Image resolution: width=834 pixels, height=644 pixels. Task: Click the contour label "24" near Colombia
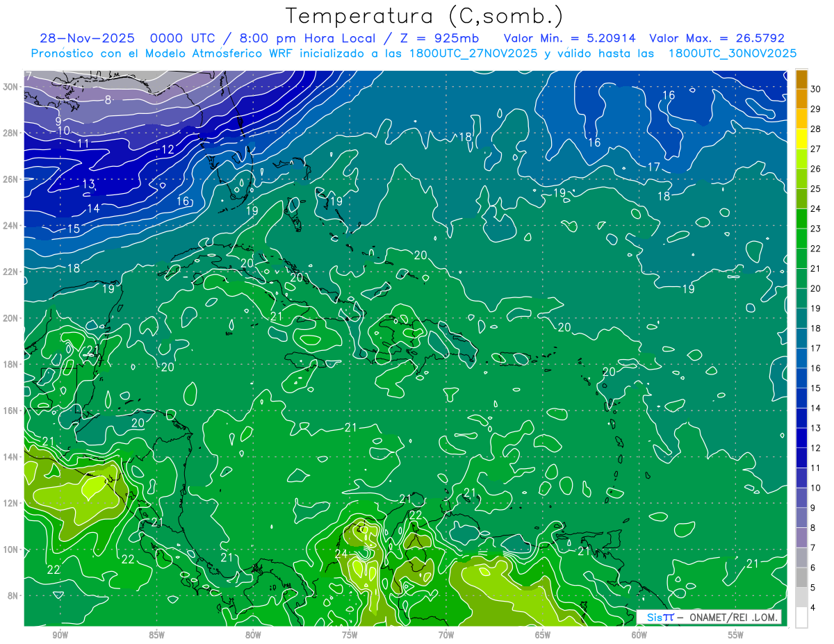(x=341, y=554)
